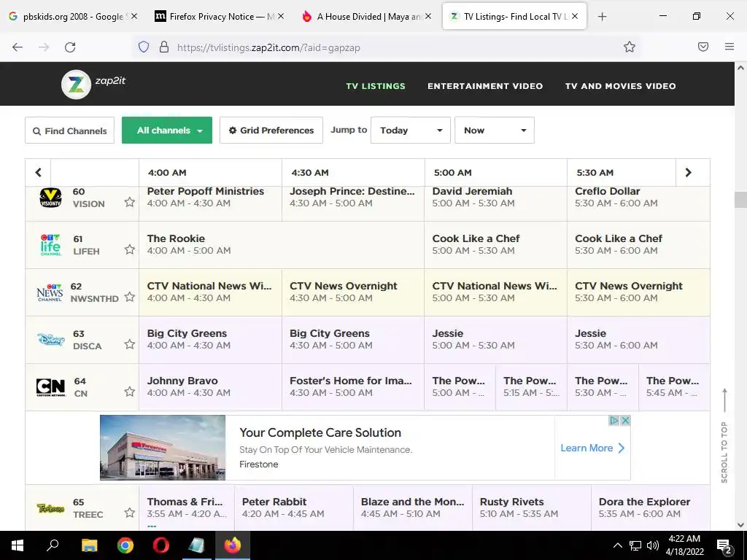The image size is (747, 560).
Task: Click Disney Channel logo
Action: (50, 340)
